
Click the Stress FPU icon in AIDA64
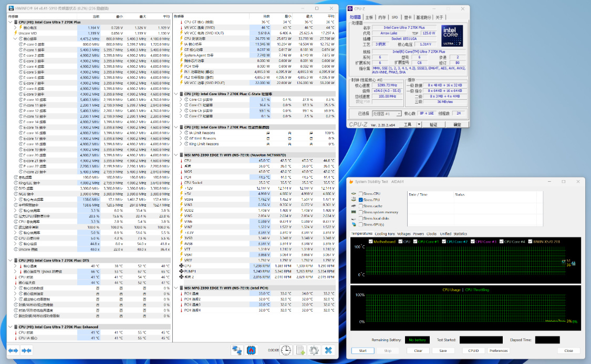354,200
